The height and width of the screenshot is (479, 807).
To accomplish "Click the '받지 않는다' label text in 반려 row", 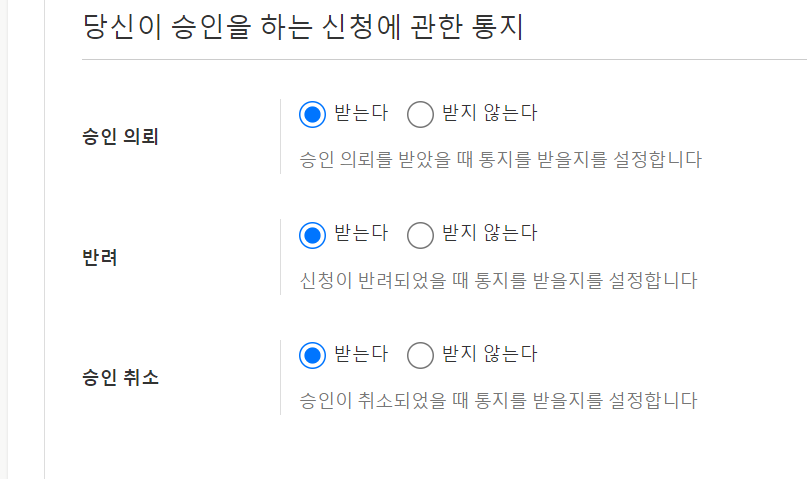I will (489, 234).
